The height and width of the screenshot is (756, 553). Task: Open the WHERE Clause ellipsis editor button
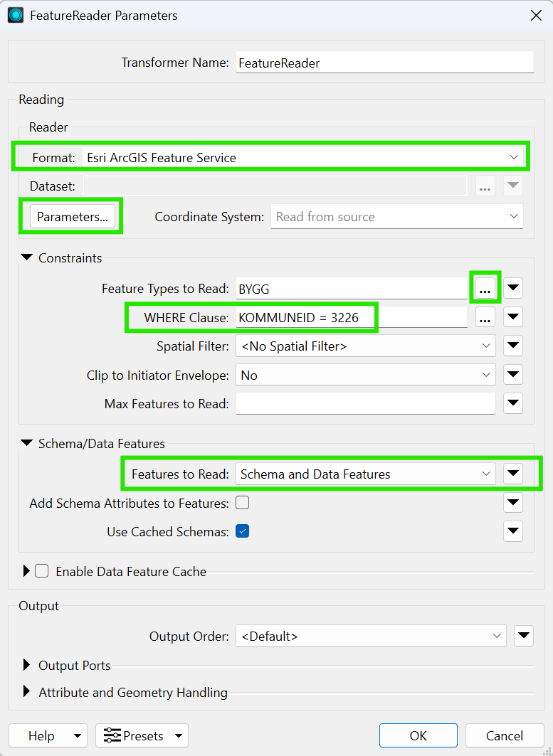click(485, 317)
